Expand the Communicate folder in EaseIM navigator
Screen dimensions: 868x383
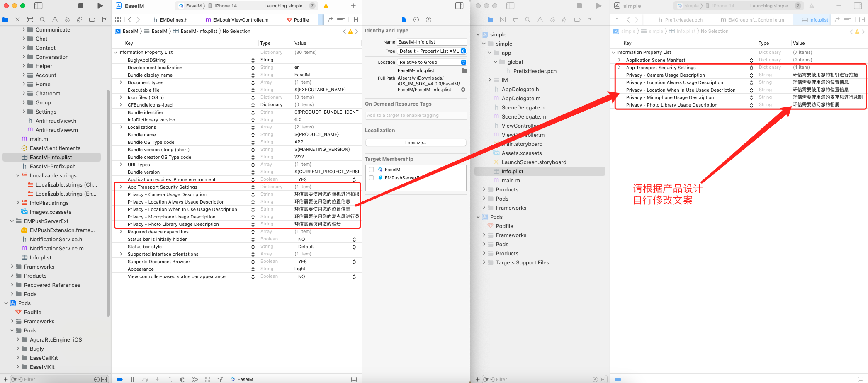pyautogui.click(x=24, y=29)
